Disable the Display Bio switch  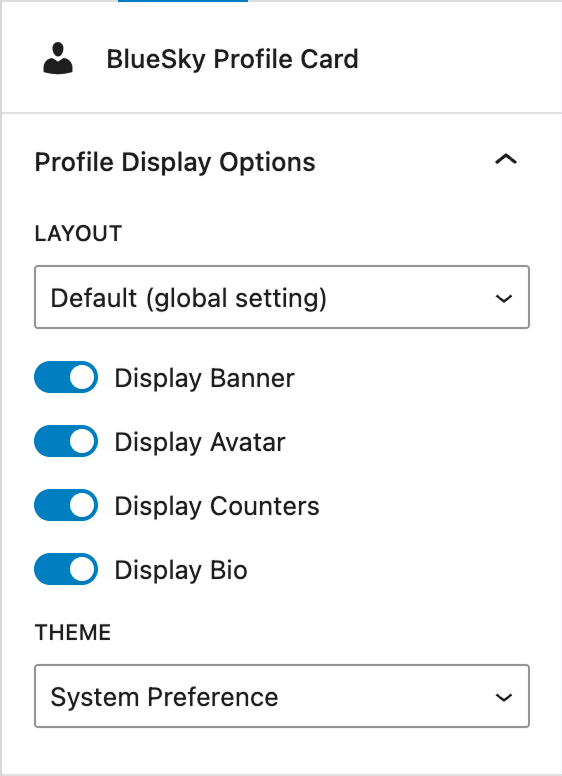click(x=66, y=569)
